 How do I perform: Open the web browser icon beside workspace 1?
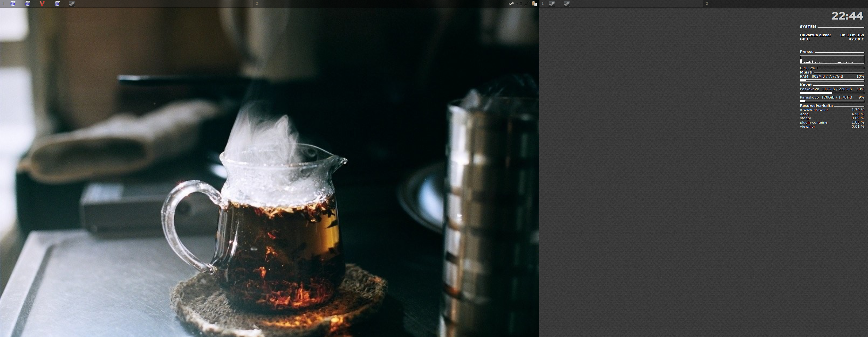(x=13, y=3)
